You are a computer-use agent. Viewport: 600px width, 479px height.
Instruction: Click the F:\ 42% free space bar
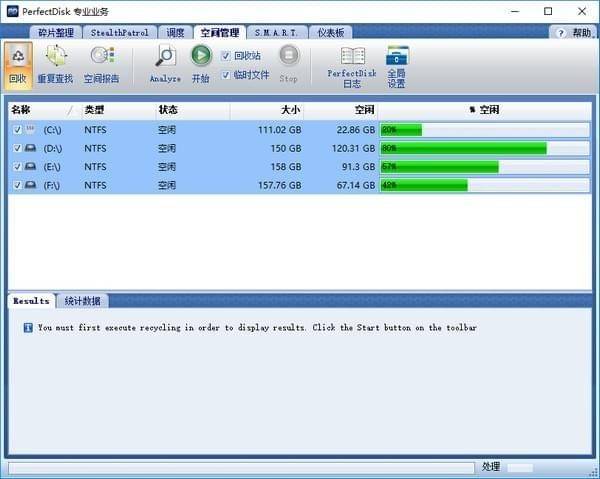point(485,186)
